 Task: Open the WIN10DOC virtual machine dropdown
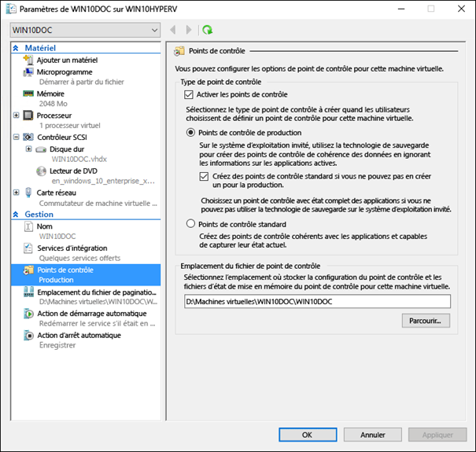pos(85,30)
